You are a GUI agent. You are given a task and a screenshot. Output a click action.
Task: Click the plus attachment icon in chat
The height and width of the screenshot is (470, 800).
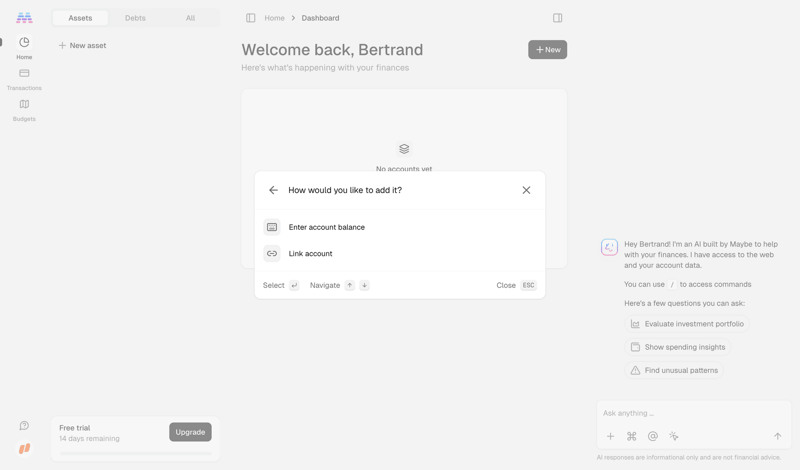[x=610, y=436]
